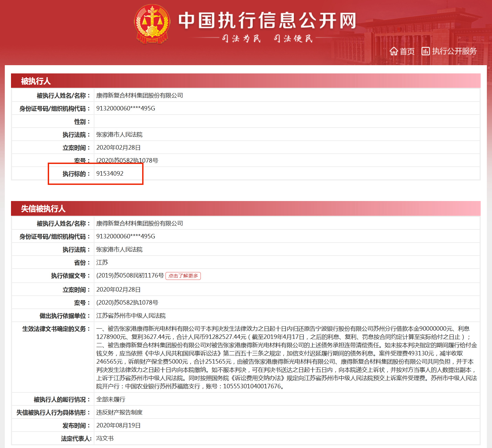Image resolution: width=492 pixels, height=448 pixels.
Task: Click the legal representative name 冯文书
Action: (105, 438)
